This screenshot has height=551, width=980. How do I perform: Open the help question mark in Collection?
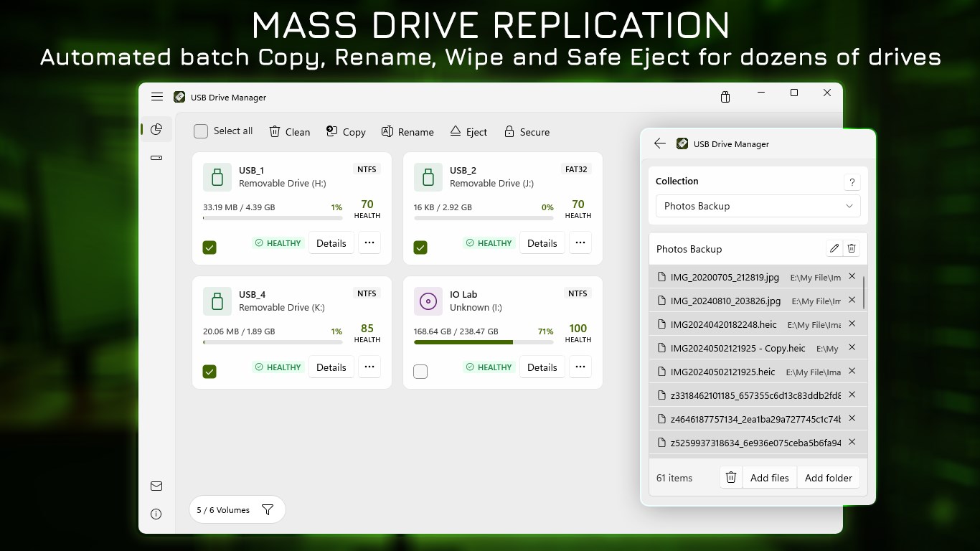pyautogui.click(x=852, y=182)
